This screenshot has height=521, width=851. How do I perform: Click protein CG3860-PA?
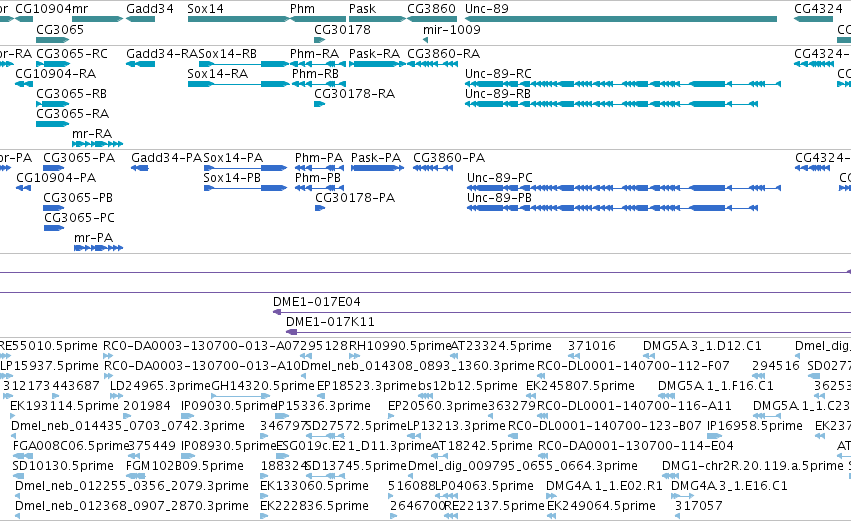click(433, 168)
